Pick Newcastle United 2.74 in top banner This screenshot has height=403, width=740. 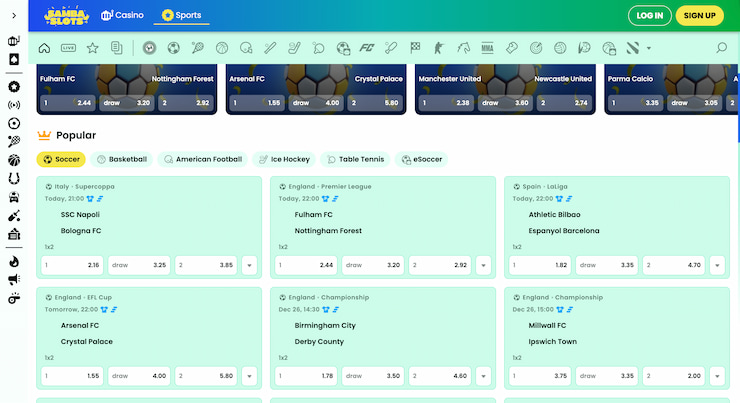click(564, 103)
